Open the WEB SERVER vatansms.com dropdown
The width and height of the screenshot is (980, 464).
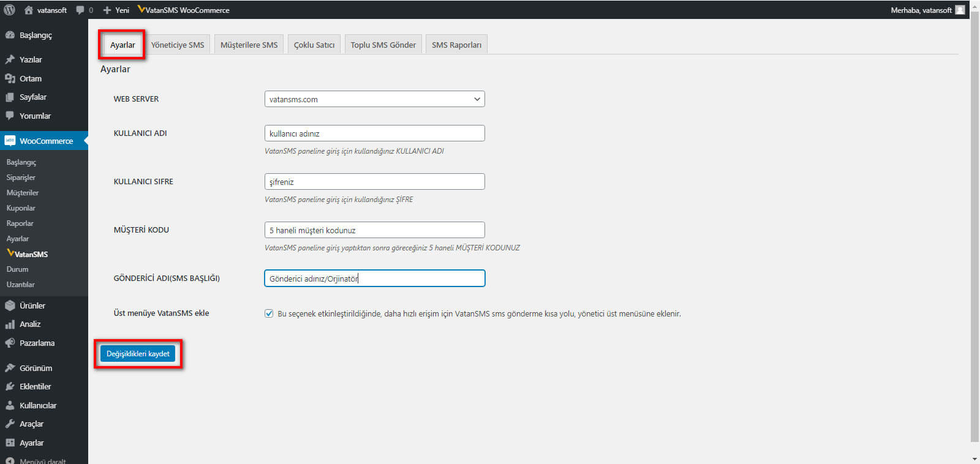pos(374,99)
